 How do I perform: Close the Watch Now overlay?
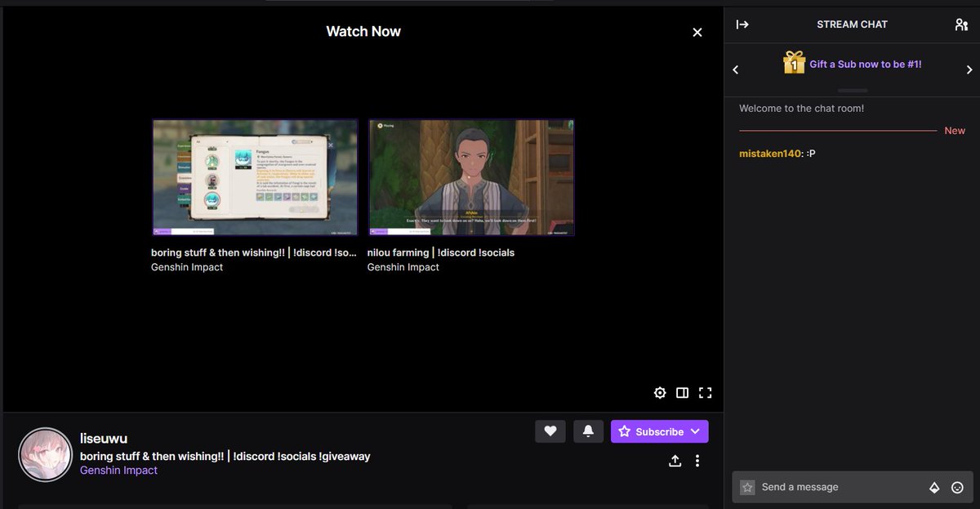tap(697, 32)
